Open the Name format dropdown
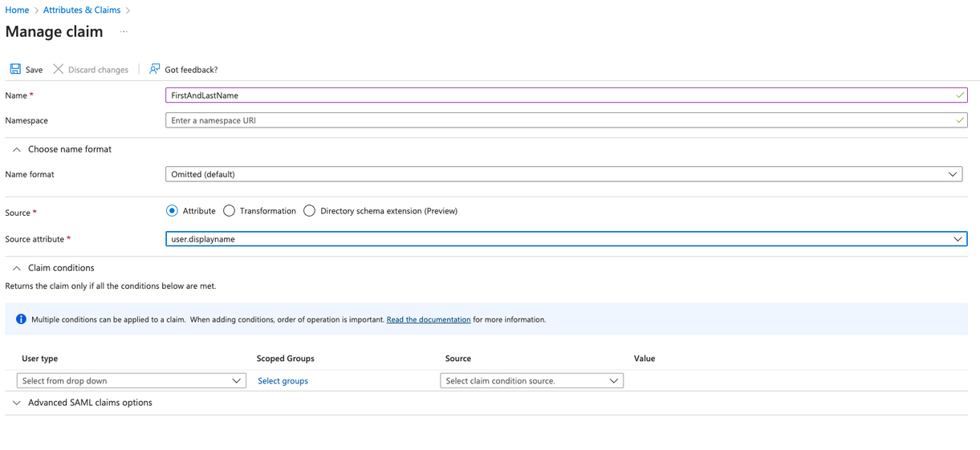980x450 pixels. point(563,174)
